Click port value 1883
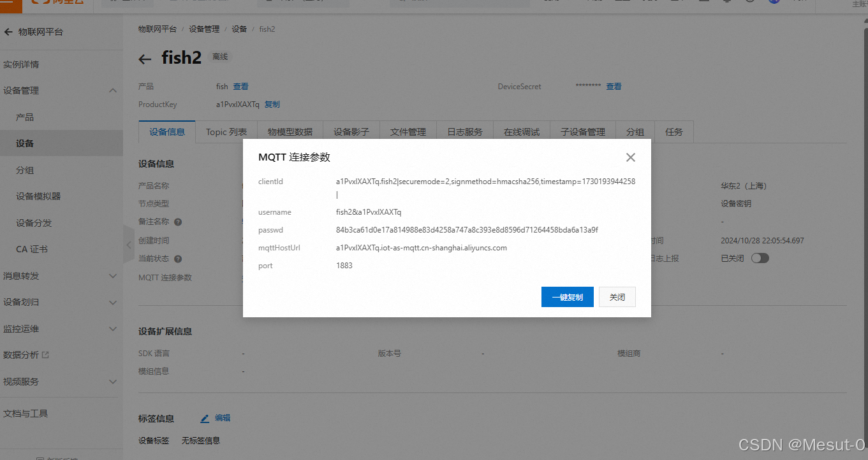Image resolution: width=868 pixels, height=460 pixels. coord(344,266)
